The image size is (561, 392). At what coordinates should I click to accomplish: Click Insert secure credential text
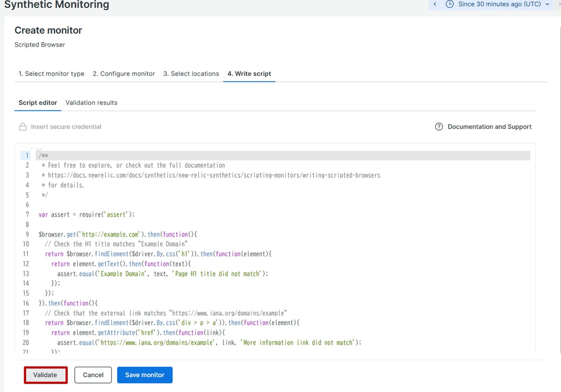click(66, 127)
